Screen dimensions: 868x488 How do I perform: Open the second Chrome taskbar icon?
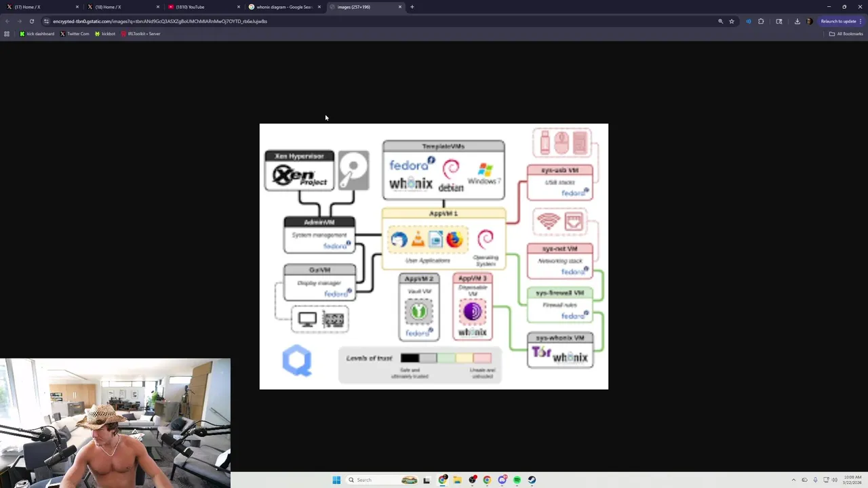coord(487,480)
